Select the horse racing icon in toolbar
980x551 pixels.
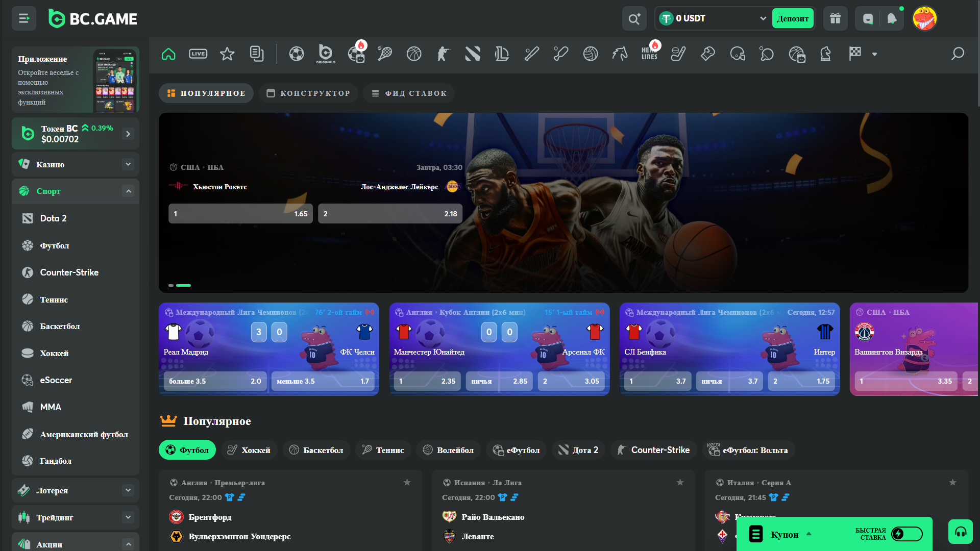pyautogui.click(x=620, y=54)
